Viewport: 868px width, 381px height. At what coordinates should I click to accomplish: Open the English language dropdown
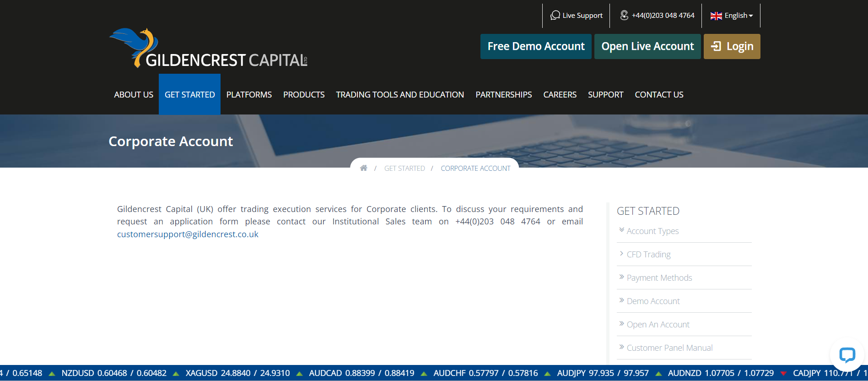[x=731, y=16]
